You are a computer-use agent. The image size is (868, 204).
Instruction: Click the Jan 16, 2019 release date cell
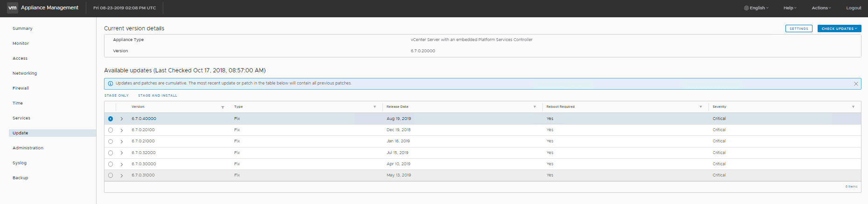pos(398,141)
